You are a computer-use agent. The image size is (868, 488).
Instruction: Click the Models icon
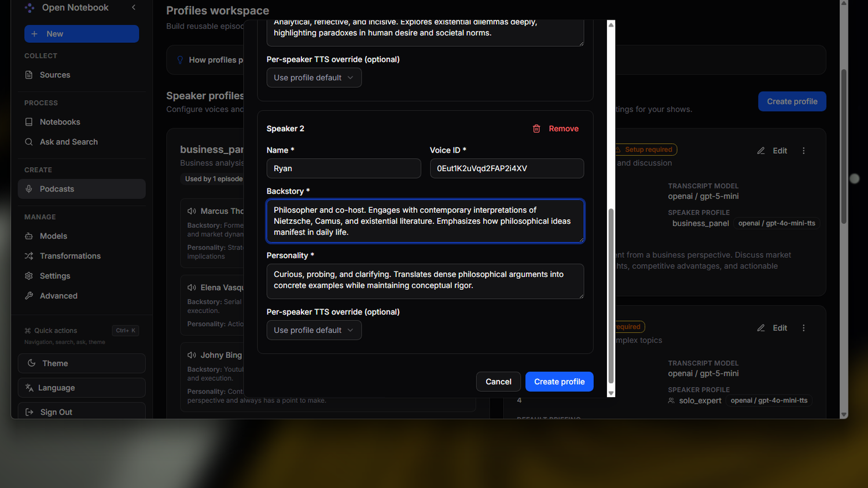pyautogui.click(x=29, y=236)
